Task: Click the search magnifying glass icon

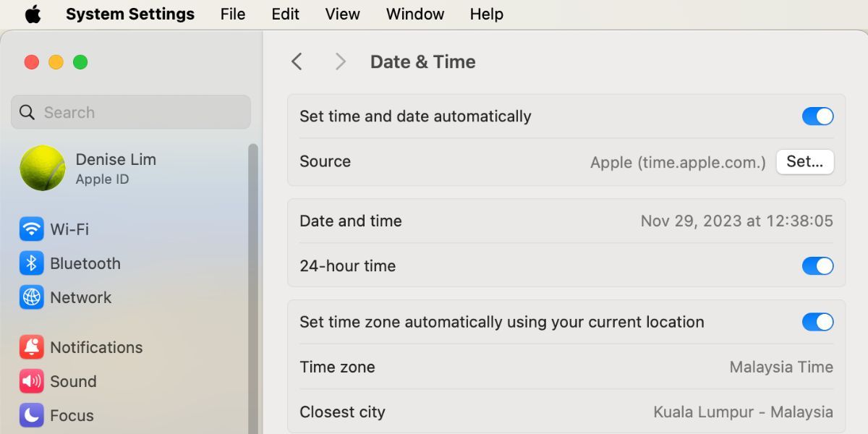Action: click(x=27, y=112)
